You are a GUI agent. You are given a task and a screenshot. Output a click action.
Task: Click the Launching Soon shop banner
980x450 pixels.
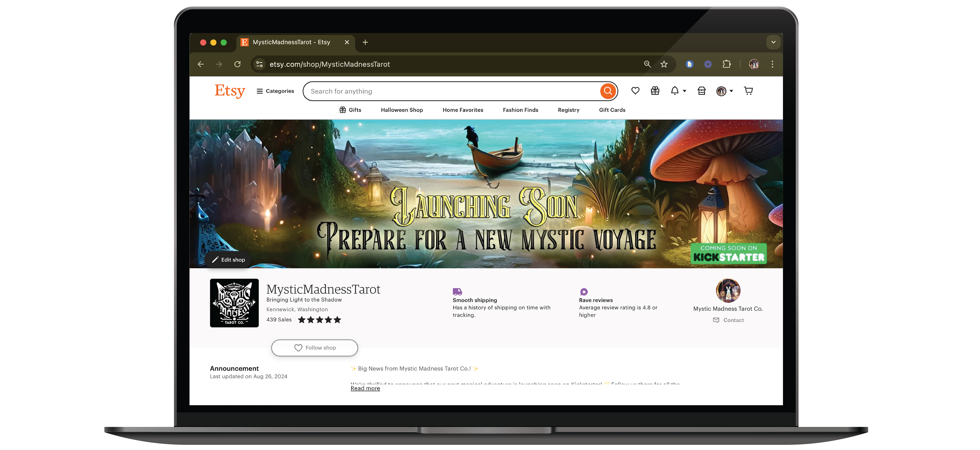[486, 194]
